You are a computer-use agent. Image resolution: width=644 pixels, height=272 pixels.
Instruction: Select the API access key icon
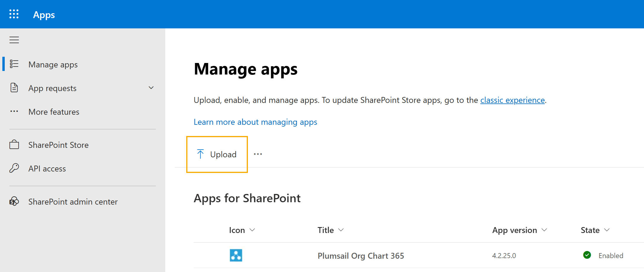point(14,168)
